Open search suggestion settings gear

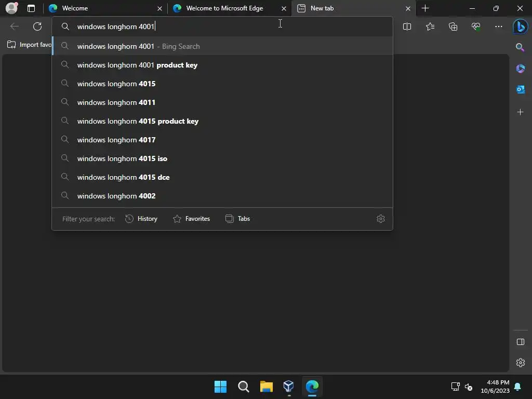(381, 219)
